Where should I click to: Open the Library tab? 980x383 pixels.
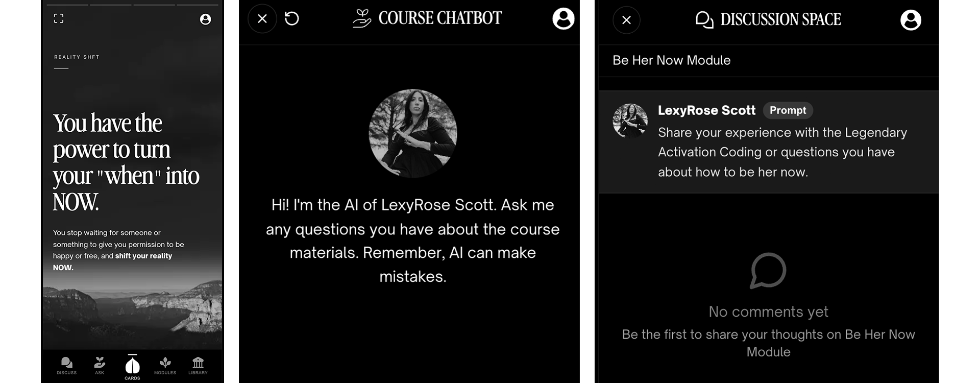198,366
